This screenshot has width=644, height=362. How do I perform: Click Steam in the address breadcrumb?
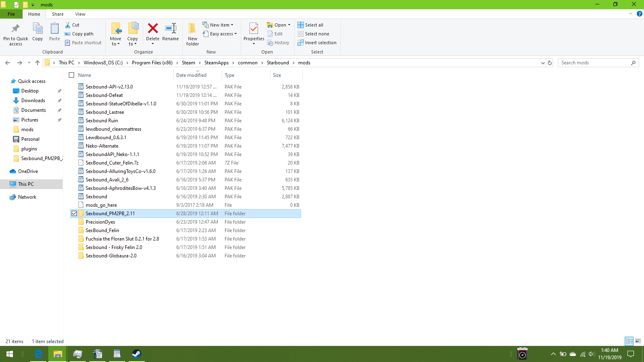pyautogui.click(x=188, y=63)
